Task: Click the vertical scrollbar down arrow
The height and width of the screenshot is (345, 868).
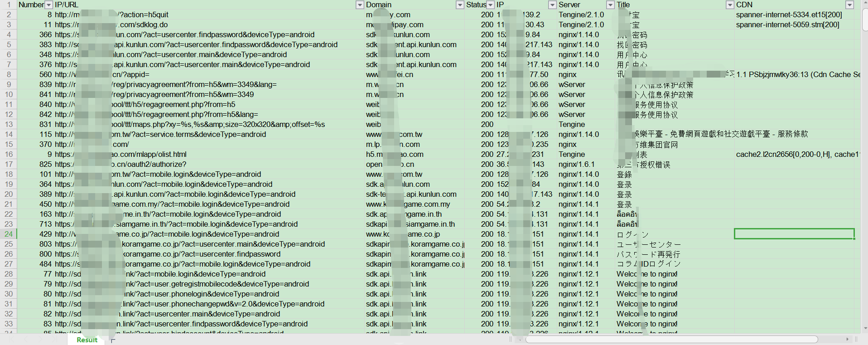Action: (x=865, y=328)
